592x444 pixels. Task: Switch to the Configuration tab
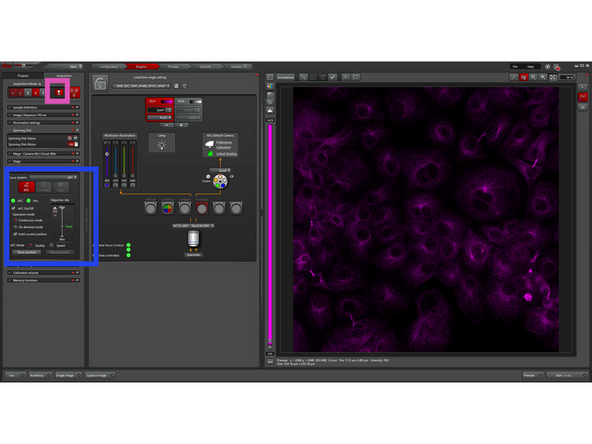click(108, 66)
